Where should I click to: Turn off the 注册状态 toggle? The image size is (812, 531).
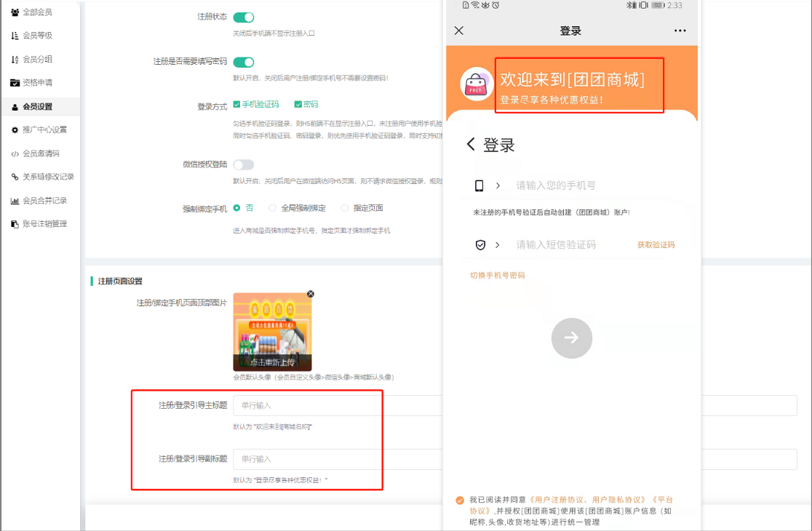coord(243,17)
